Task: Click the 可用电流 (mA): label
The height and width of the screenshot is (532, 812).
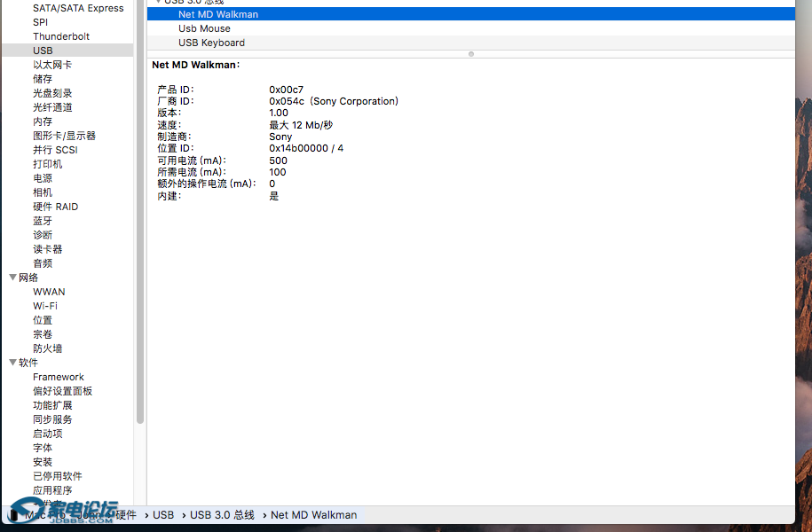Action: pos(192,160)
